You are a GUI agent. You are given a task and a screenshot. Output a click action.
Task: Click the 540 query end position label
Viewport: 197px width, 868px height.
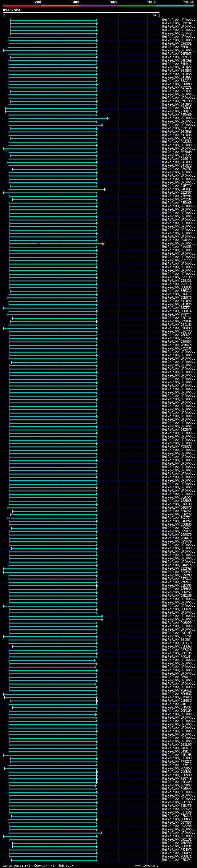click(155, 15)
